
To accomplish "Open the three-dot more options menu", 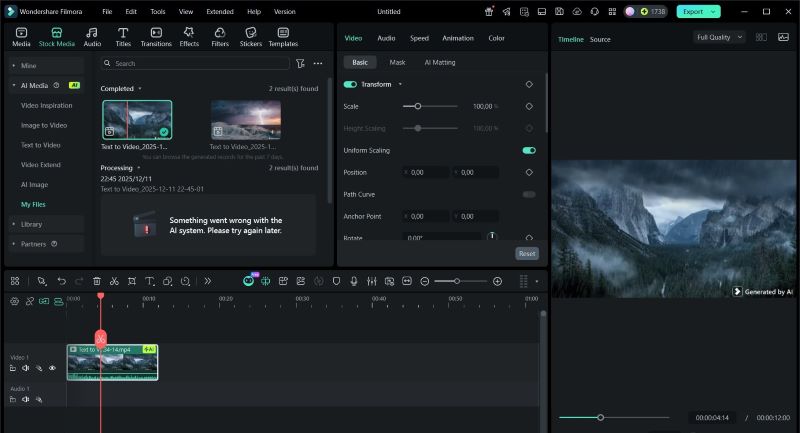I will [318, 63].
